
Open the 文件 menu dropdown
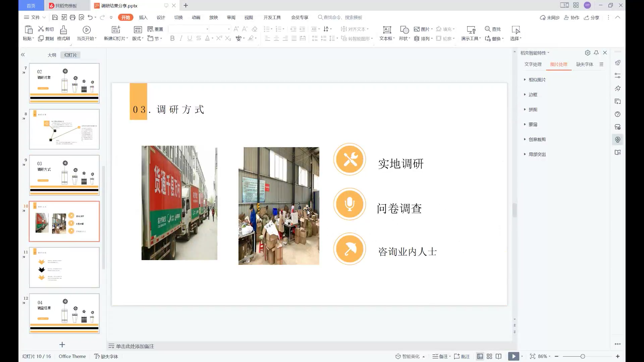click(x=35, y=17)
